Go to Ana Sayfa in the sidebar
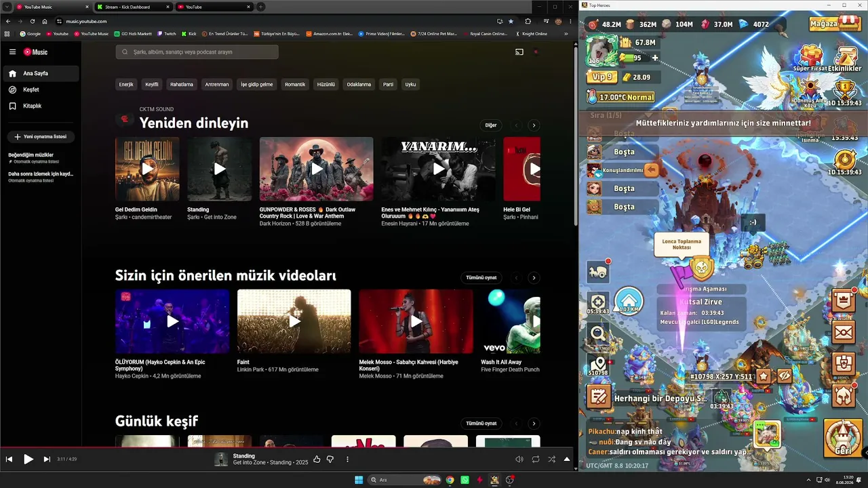868x488 pixels. coord(41,73)
